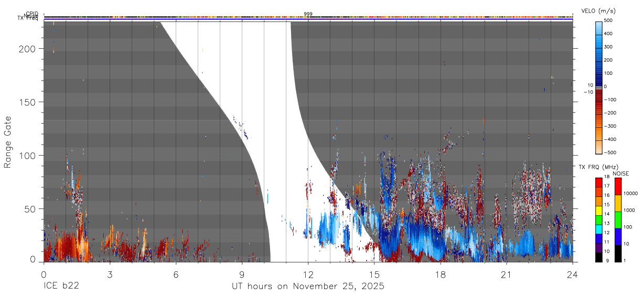The height and width of the screenshot is (297, 644).
Task: Click the 12 hour tick label on time axis
Action: (308, 274)
